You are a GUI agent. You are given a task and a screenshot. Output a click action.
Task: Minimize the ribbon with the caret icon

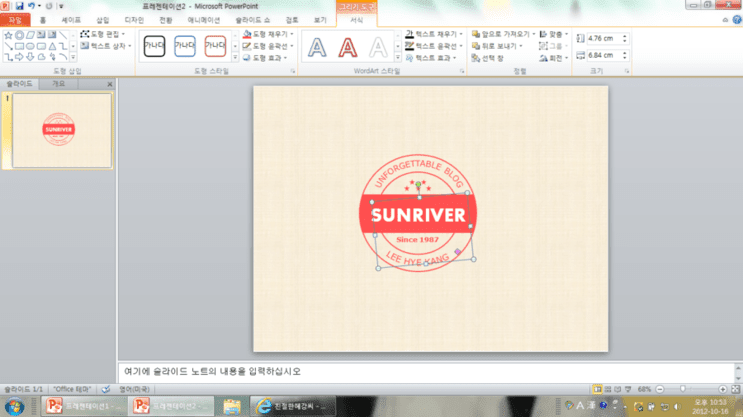coord(725,20)
